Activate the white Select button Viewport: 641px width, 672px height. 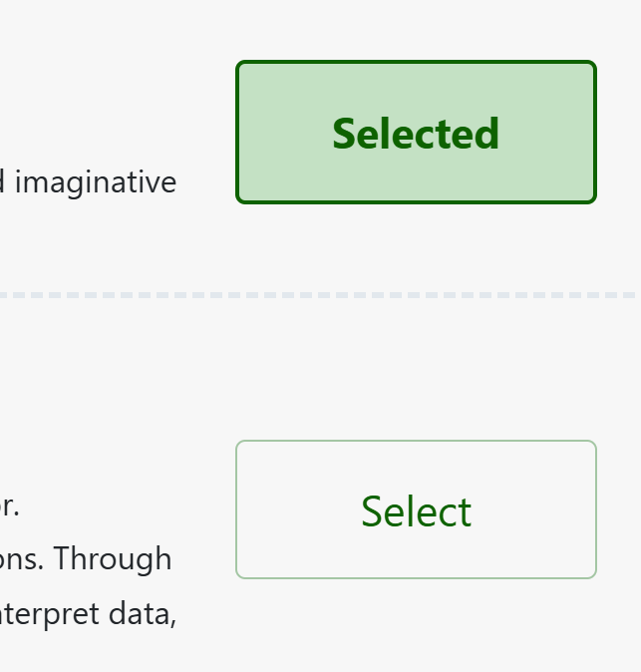(416, 509)
